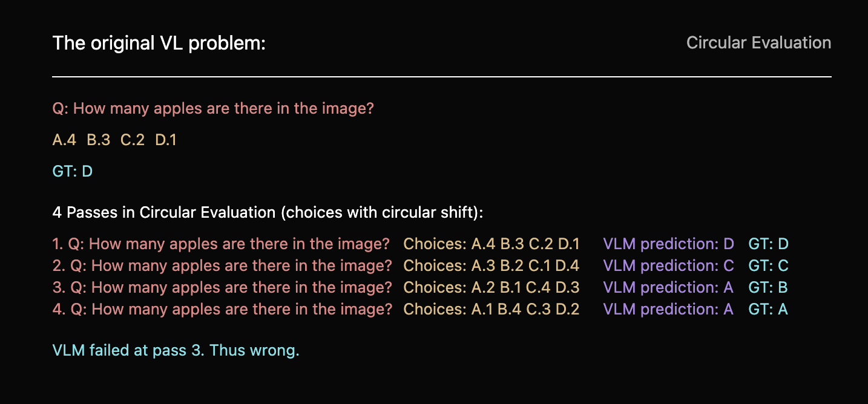Click the "4 Passes in Circular Evaluation" subheading
Screen dimensions: 868x404
(x=268, y=213)
